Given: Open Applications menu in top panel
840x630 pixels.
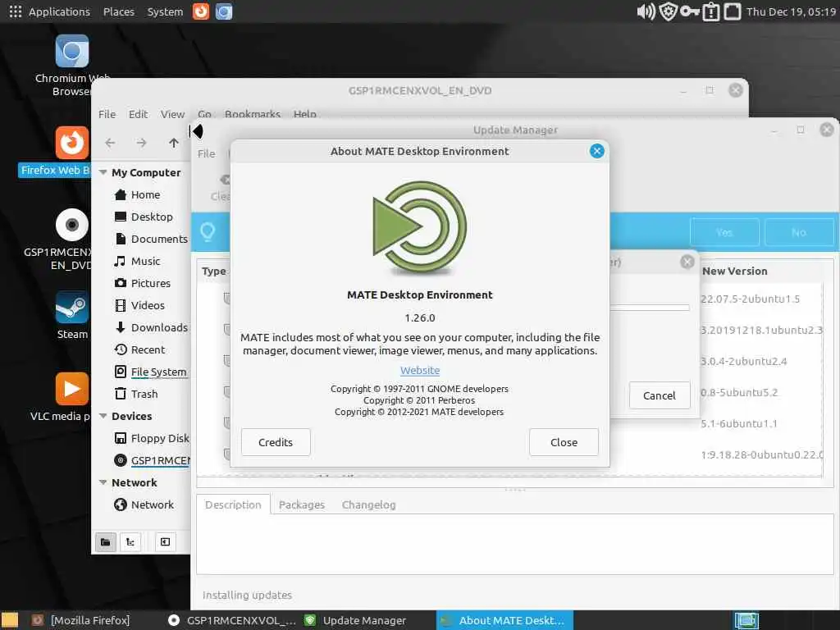Looking at the screenshot, I should click(59, 11).
